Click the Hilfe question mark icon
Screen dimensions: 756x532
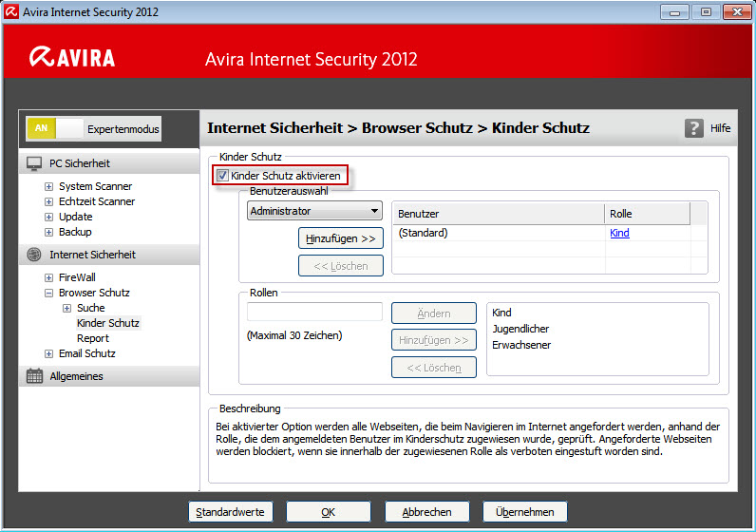point(694,128)
